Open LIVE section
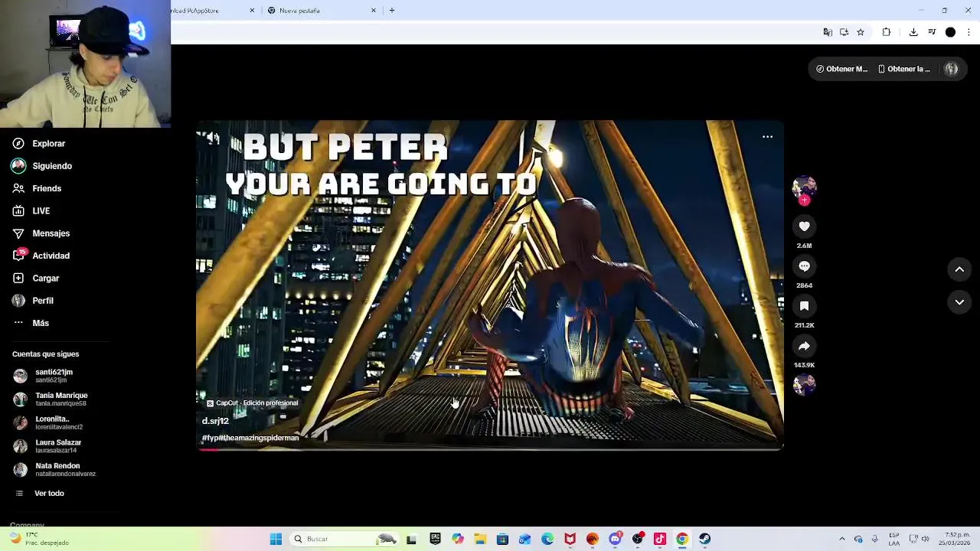Viewport: 980px width, 551px height. click(x=31, y=211)
